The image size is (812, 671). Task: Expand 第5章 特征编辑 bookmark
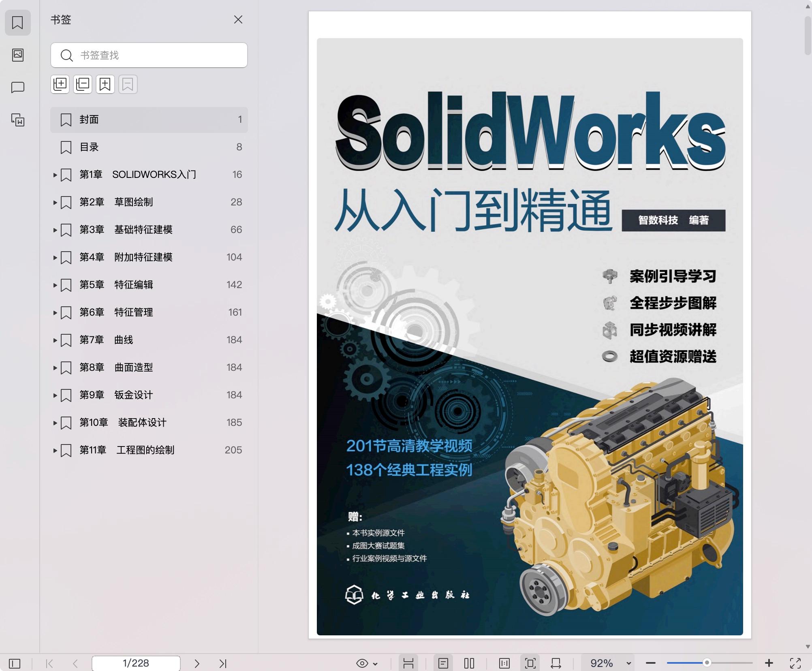click(x=55, y=285)
